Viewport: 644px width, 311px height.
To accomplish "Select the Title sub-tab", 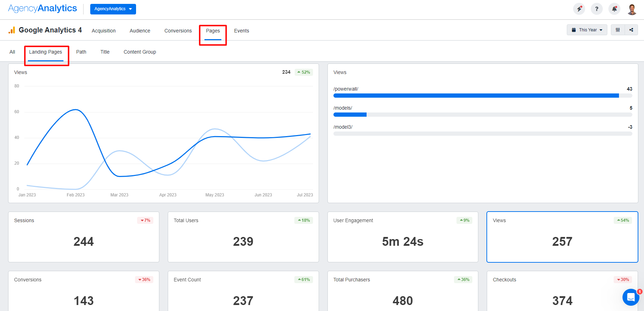I will pyautogui.click(x=105, y=52).
